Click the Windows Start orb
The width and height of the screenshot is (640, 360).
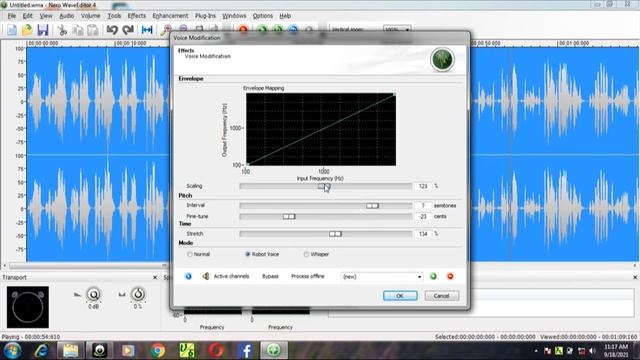(x=12, y=351)
